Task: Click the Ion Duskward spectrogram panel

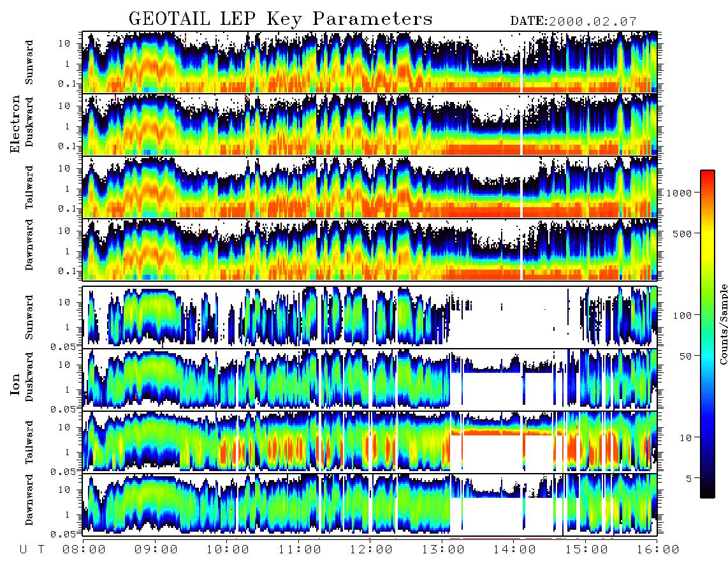Action: (370, 379)
